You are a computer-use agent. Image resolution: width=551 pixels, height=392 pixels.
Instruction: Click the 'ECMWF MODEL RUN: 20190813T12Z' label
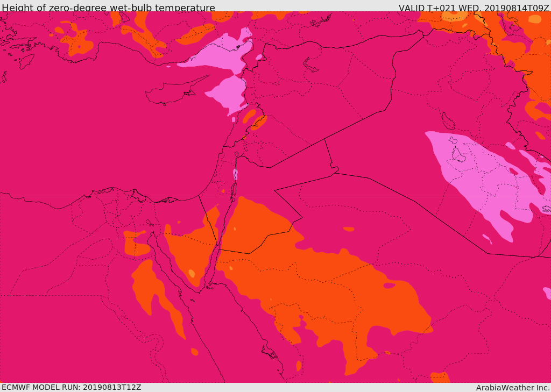[x=72, y=387]
